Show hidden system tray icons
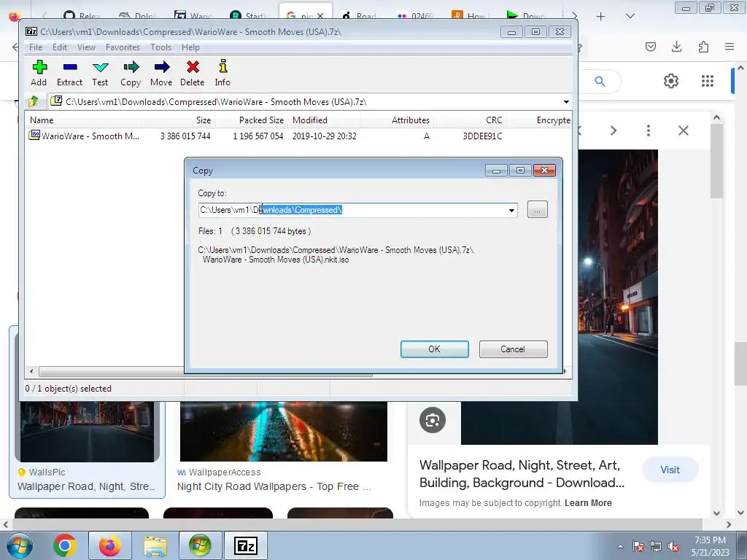 click(x=620, y=546)
